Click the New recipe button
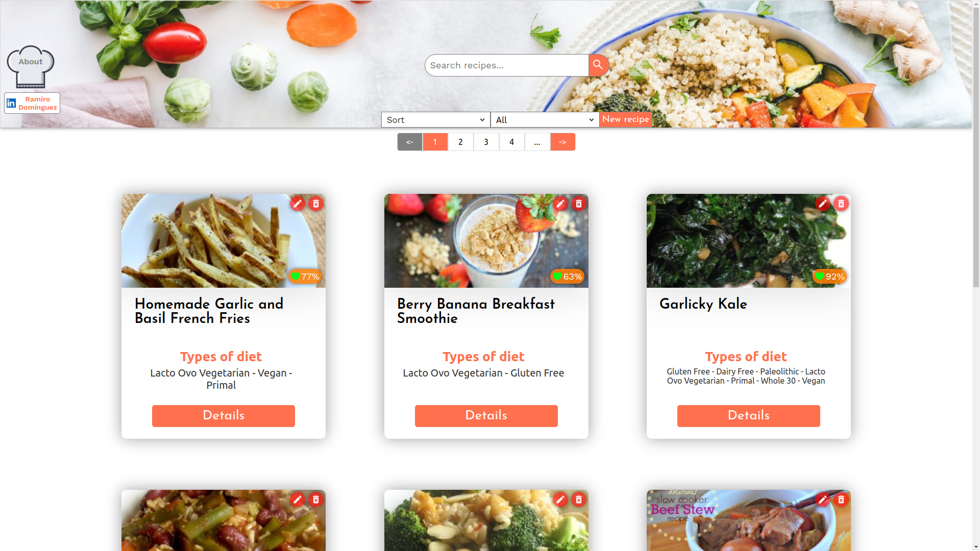This screenshot has width=980, height=551. (625, 119)
